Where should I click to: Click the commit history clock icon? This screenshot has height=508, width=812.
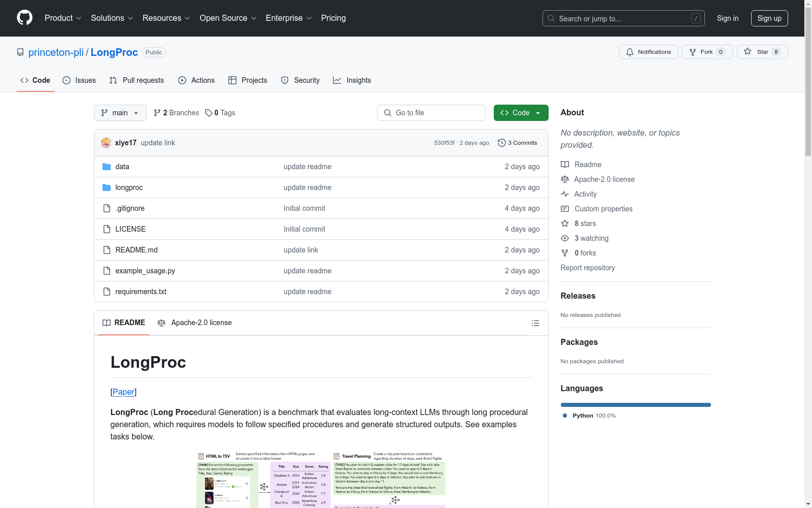pyautogui.click(x=502, y=143)
